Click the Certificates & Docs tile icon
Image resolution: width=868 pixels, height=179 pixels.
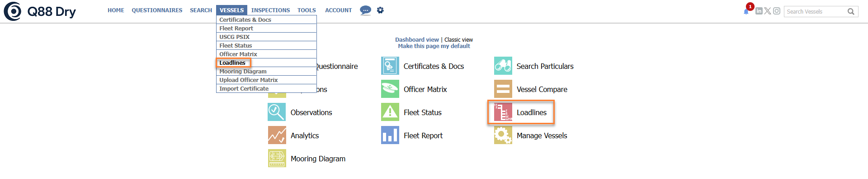click(x=390, y=66)
